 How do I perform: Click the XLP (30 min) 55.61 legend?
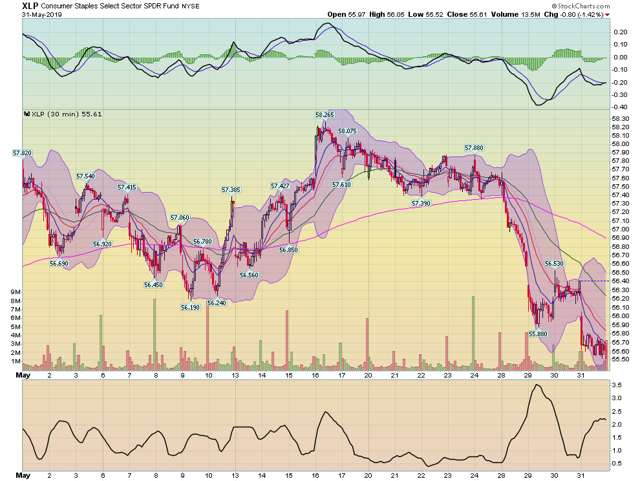coord(66,114)
